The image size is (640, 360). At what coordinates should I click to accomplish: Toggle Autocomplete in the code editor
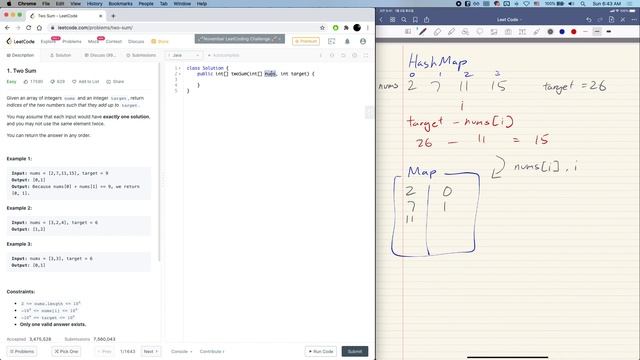coord(224,55)
